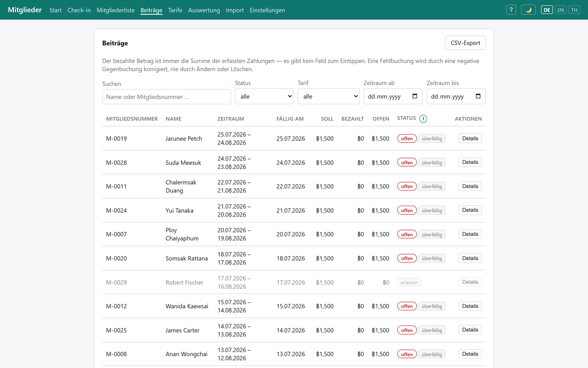Open calendar picker for Zeitraum ab
The width and height of the screenshot is (588, 368).
point(415,96)
